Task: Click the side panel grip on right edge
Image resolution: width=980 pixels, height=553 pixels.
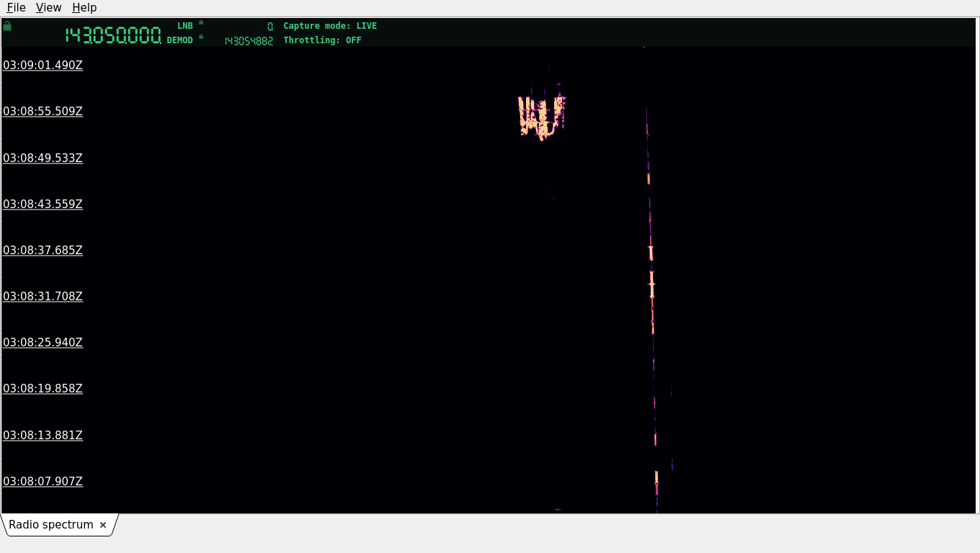Action: 977,266
